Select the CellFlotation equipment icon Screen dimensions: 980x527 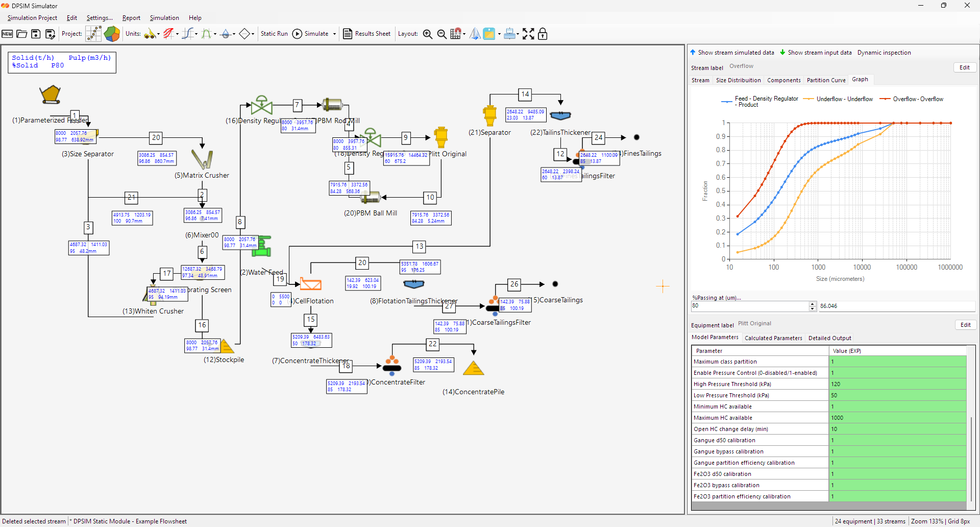tap(310, 284)
